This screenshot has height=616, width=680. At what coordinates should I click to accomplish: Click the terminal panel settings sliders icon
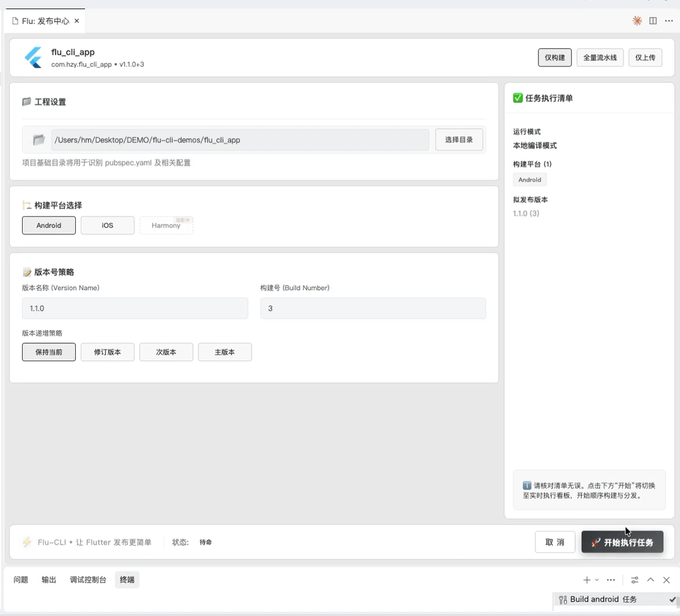tap(635, 580)
